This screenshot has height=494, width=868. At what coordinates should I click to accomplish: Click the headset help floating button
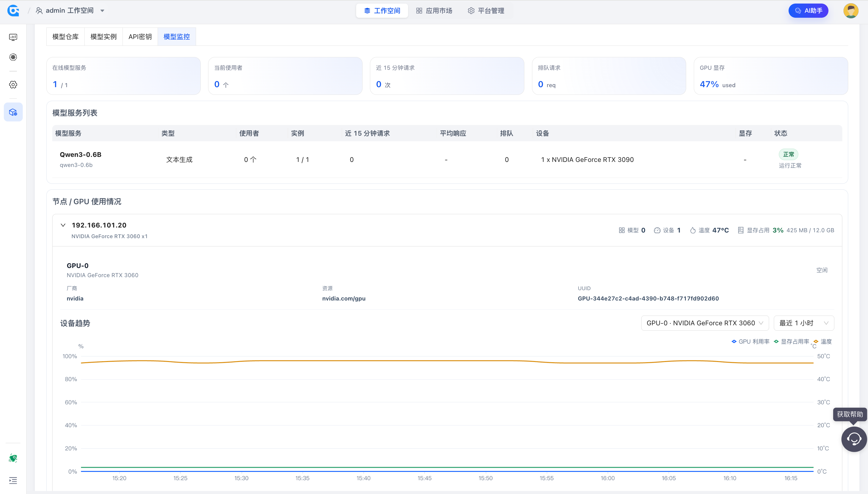coord(854,439)
